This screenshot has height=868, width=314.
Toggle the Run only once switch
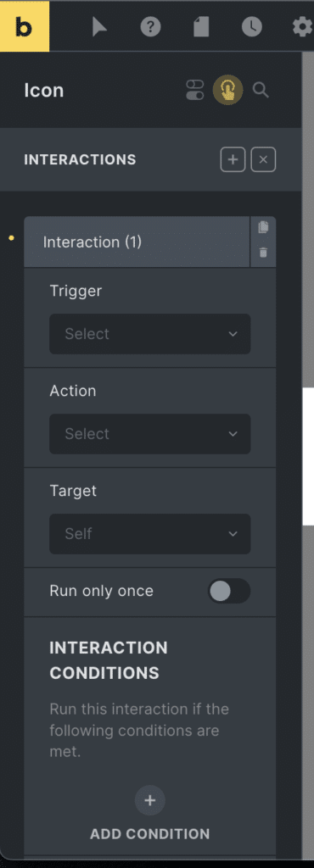(229, 591)
